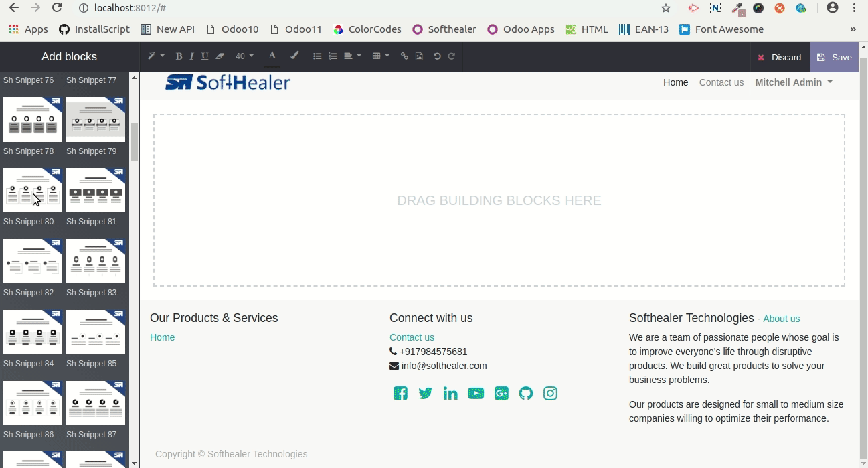
Task: Redo the last edit
Action: coord(452,56)
